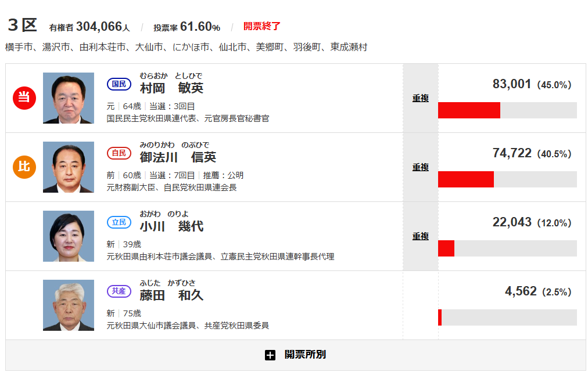Select candidate name 御法川 信英

point(178,157)
